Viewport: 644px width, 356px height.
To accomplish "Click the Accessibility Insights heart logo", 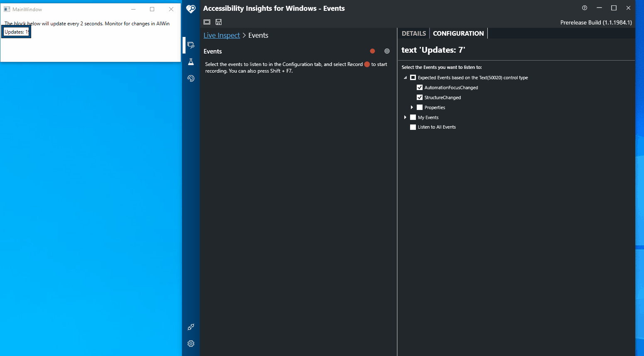I will tap(191, 9).
